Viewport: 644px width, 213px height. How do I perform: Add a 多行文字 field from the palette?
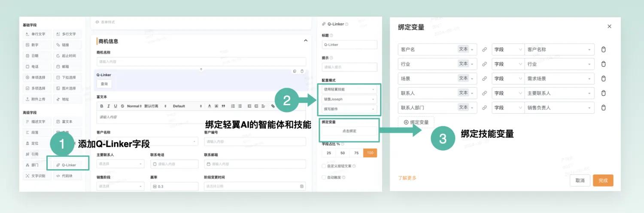pos(67,34)
